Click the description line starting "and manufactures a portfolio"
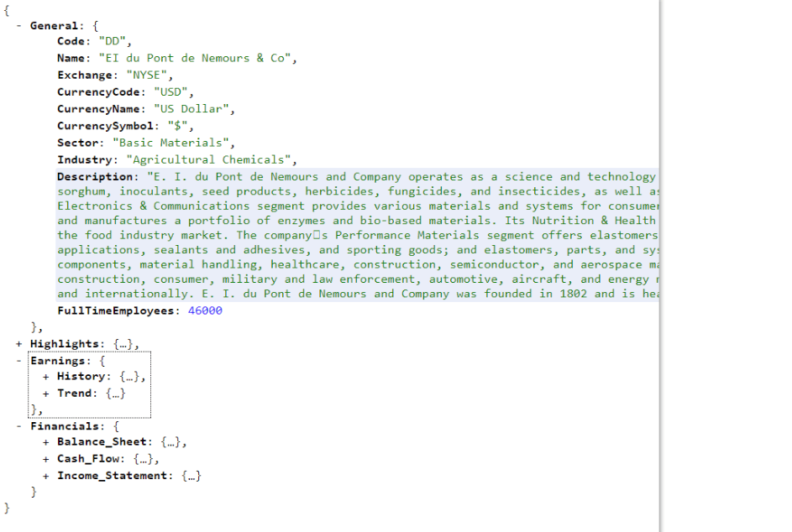 point(358,221)
